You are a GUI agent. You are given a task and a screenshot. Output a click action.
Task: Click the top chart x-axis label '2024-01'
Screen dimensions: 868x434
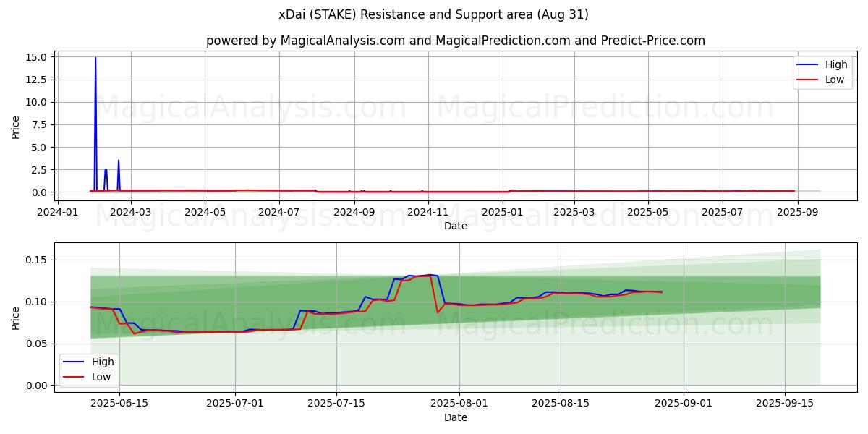coord(57,212)
